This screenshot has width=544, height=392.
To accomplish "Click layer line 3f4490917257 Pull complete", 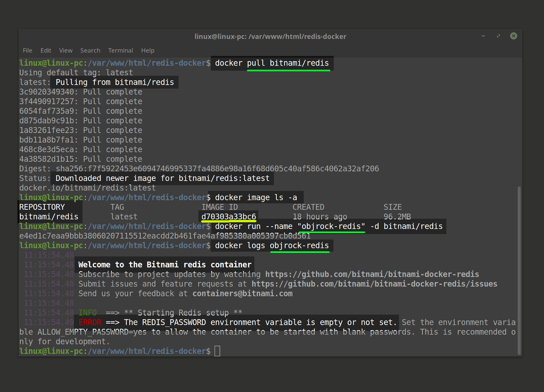I will (x=81, y=101).
